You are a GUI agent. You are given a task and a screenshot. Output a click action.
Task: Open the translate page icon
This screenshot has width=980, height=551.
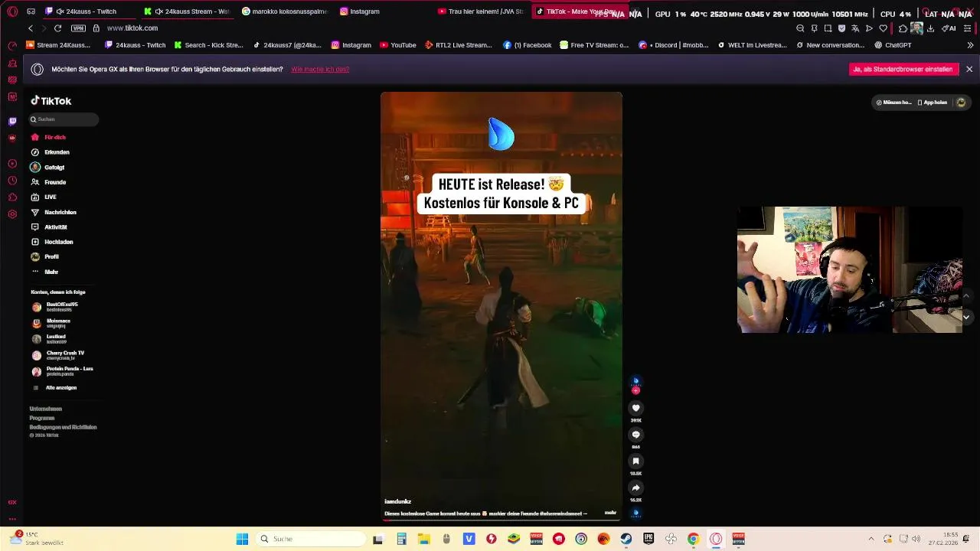[x=855, y=28]
